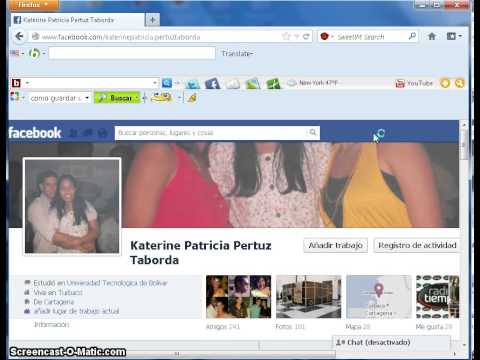The height and width of the screenshot is (360, 480).
Task: Open the Twitter bird toolbar icon
Action: pos(192,84)
